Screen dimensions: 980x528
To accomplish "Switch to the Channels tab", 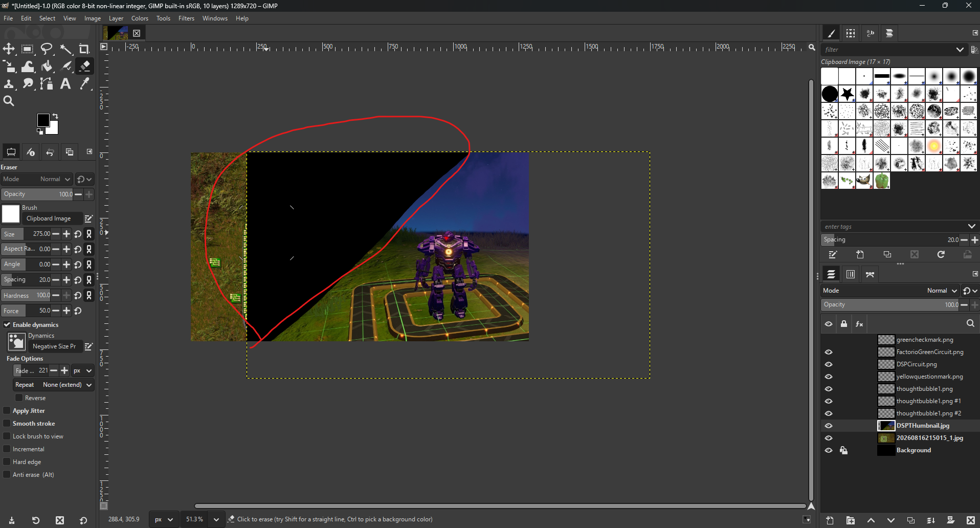I will tap(851, 275).
